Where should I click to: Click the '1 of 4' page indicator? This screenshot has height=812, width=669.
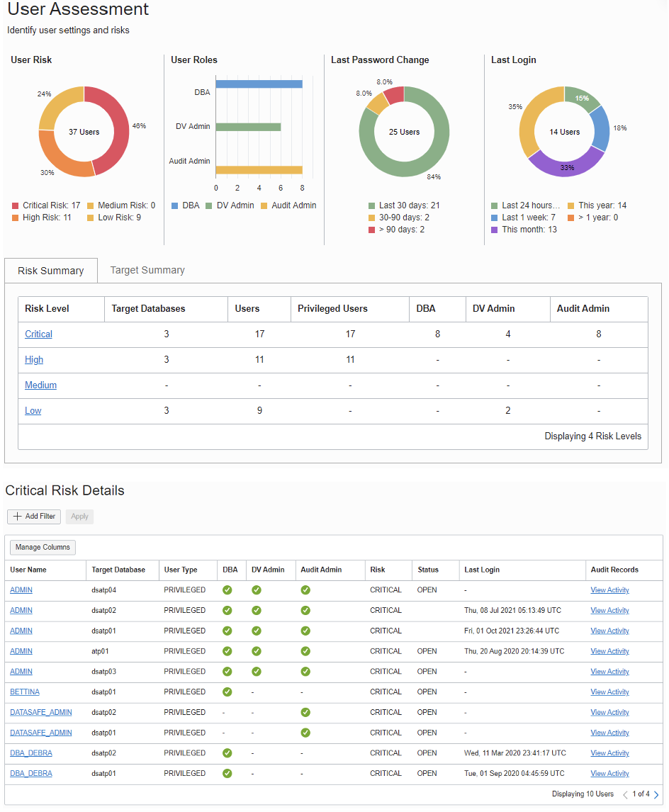click(x=641, y=794)
